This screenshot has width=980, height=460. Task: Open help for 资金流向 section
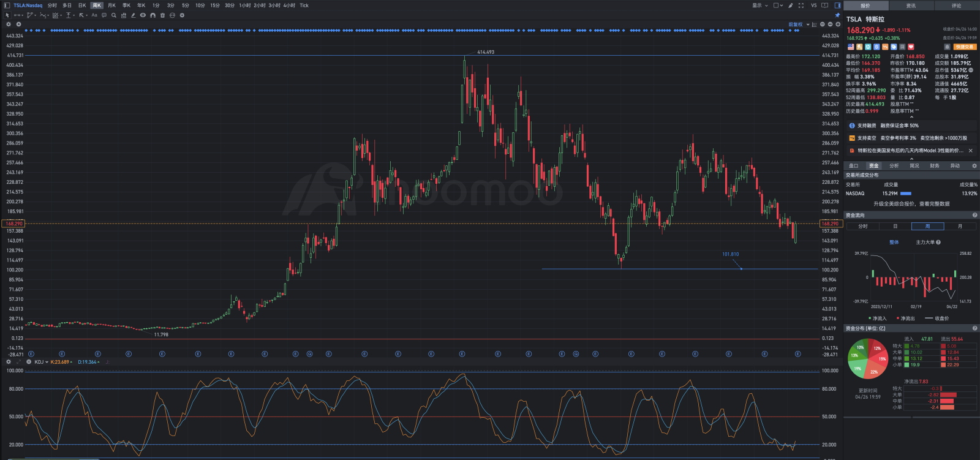(975, 215)
